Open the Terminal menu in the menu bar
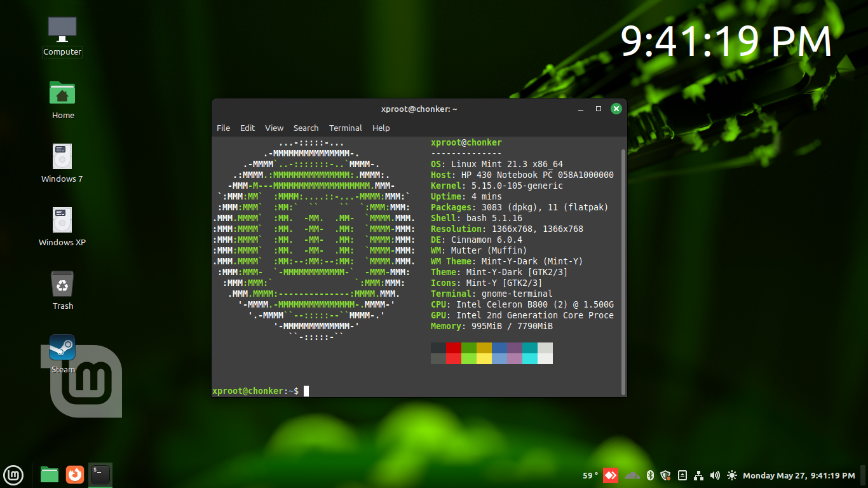Image resolution: width=868 pixels, height=488 pixels. click(x=345, y=128)
